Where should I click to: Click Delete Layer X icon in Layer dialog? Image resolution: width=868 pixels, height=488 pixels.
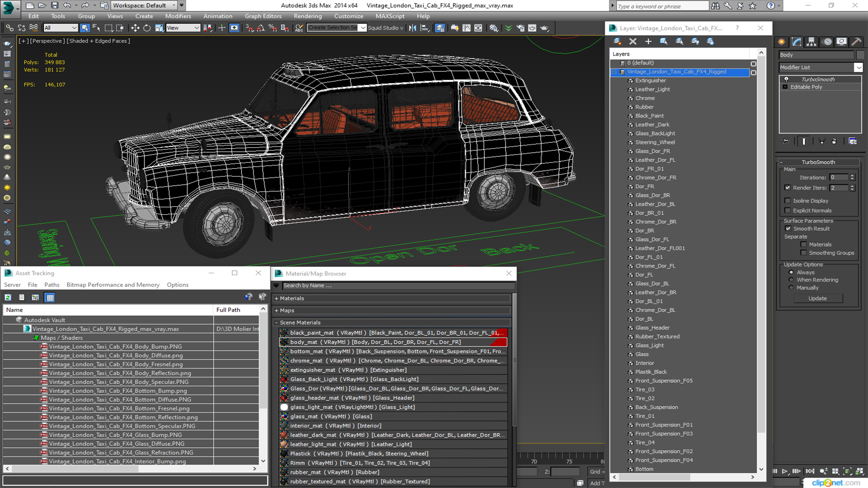pyautogui.click(x=633, y=41)
